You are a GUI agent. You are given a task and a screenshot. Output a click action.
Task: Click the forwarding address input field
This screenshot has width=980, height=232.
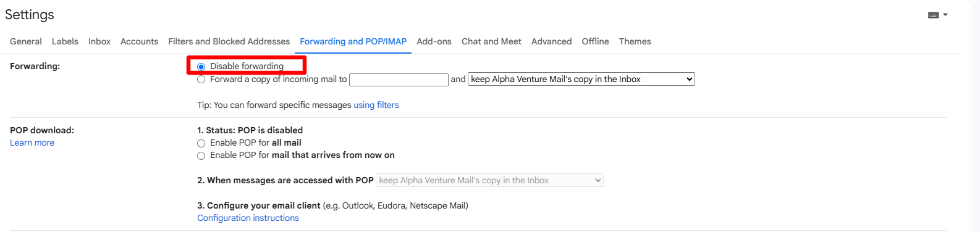399,80
